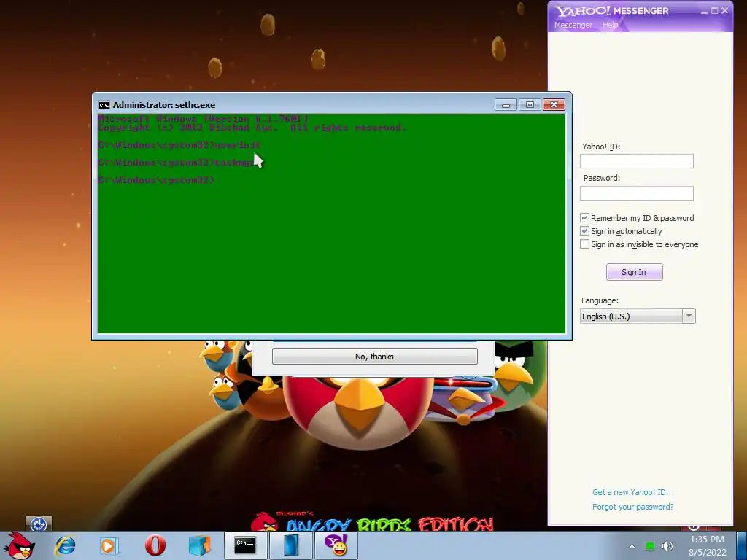Uncheck Sign in automatically

584,231
